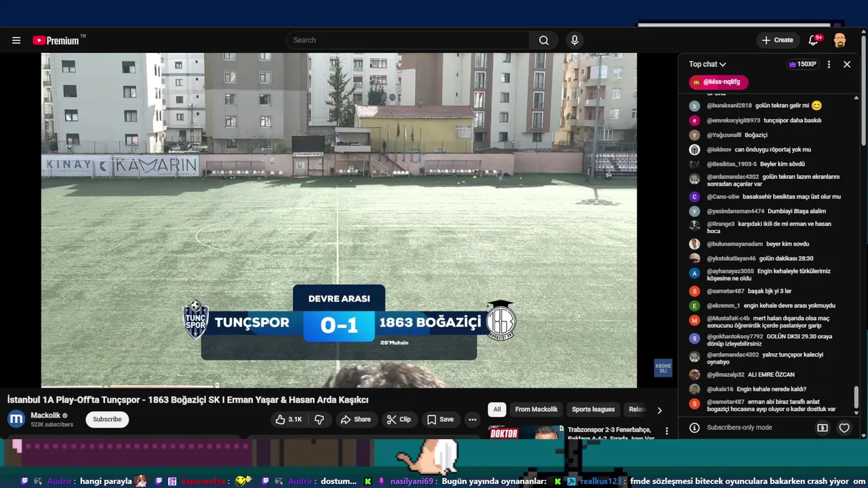The height and width of the screenshot is (488, 868).
Task: Show more filter chips with arrow
Action: pyautogui.click(x=659, y=410)
